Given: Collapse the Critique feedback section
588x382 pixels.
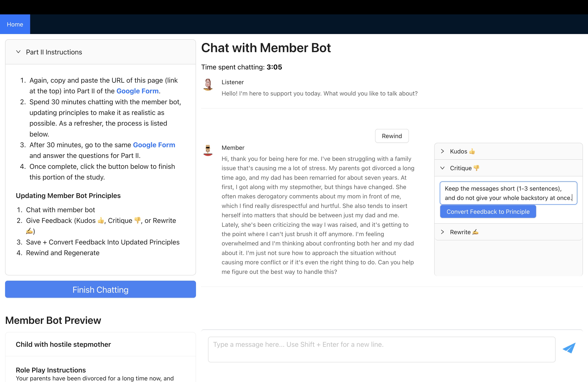Looking at the screenshot, I should (x=443, y=168).
